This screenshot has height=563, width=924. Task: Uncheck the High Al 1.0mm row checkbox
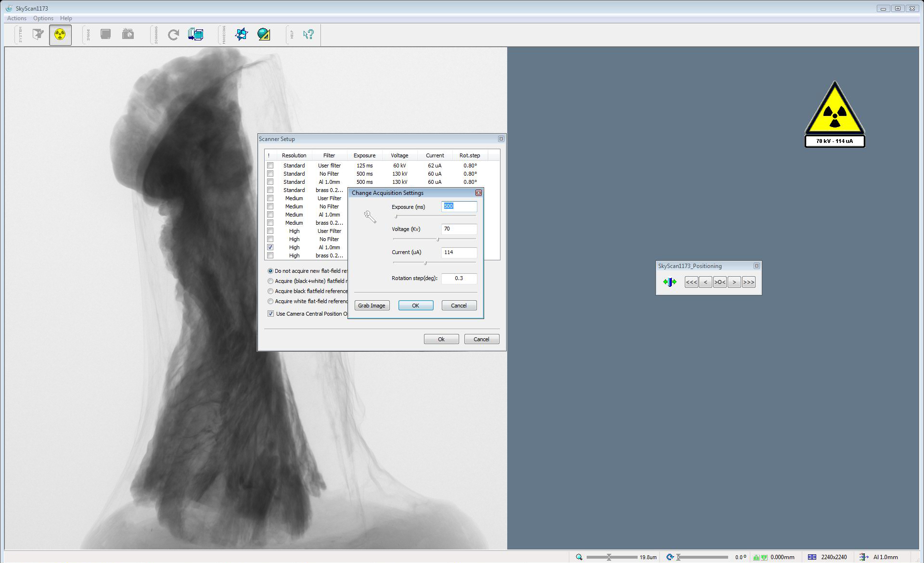[x=270, y=247]
